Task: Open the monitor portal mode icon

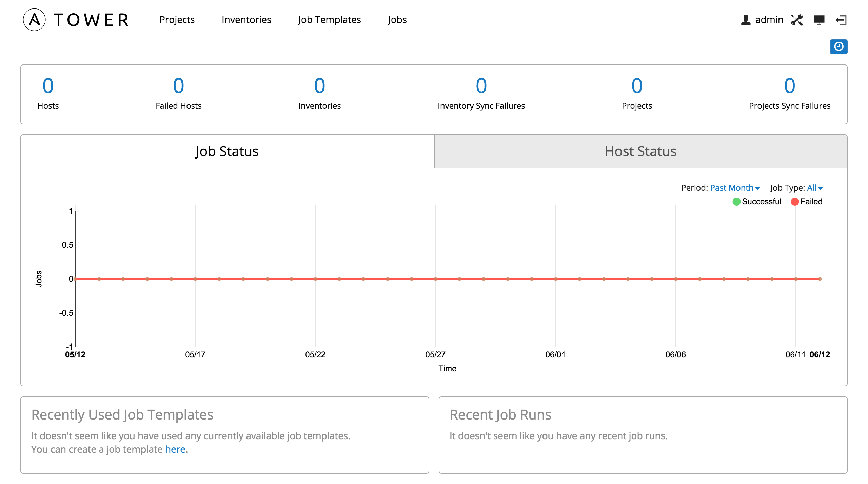Action: pos(819,20)
